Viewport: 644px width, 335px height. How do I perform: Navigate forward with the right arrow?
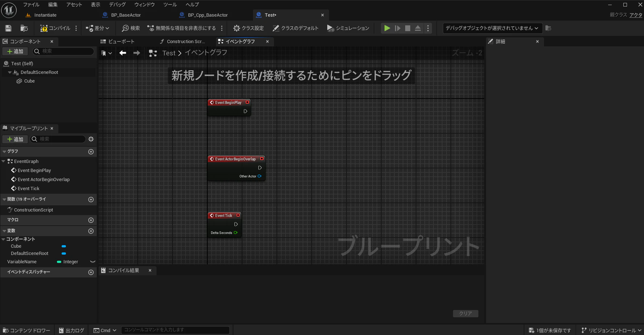137,53
